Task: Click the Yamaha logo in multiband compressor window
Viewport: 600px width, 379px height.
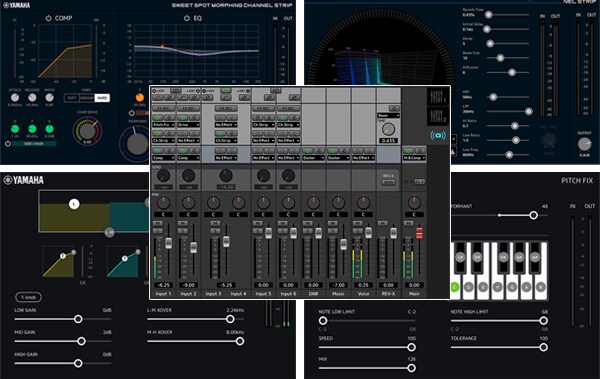Action: coord(24,180)
